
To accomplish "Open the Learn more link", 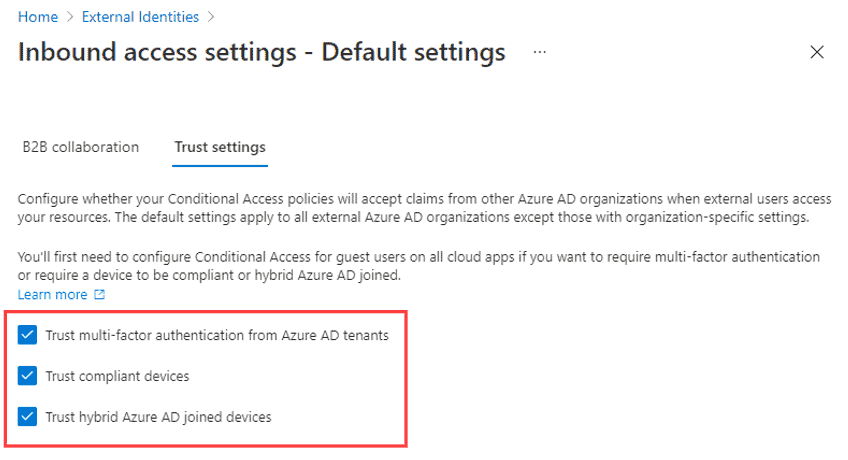I will pyautogui.click(x=52, y=295).
